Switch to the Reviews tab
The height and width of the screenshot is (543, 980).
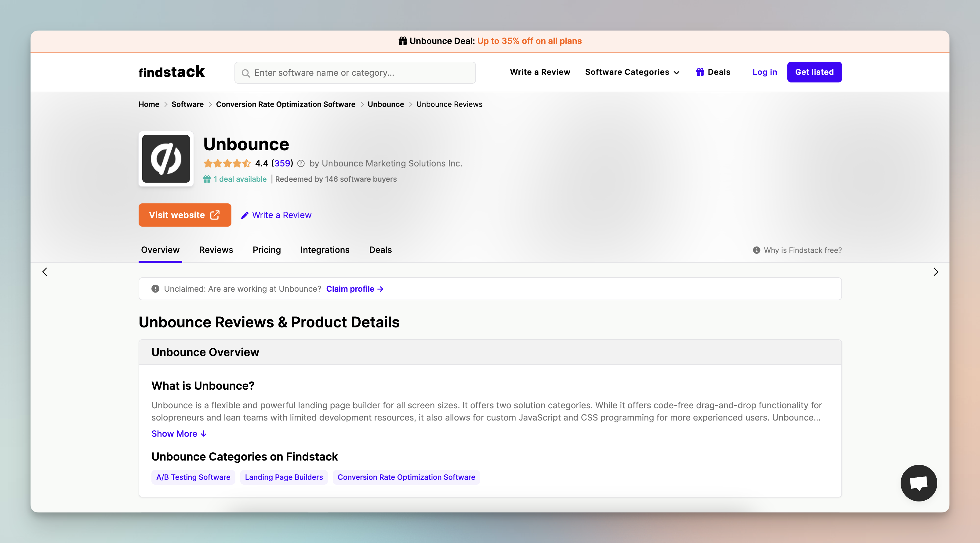click(x=216, y=250)
